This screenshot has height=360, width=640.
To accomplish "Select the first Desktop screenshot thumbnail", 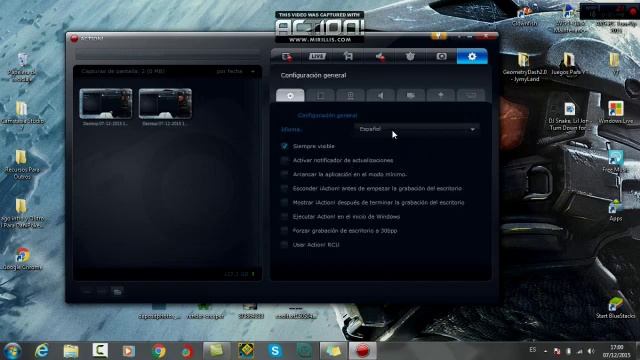I will coord(106,104).
